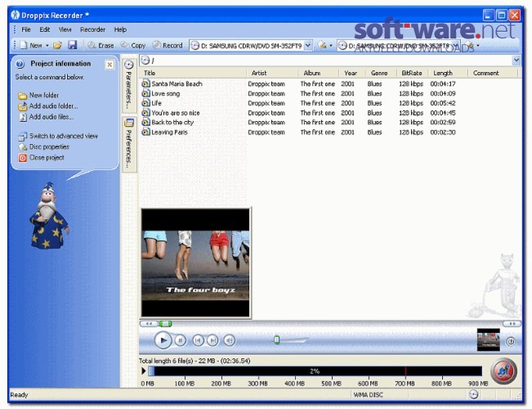532x409 pixels.
Task: Open the File menu
Action: point(26,29)
